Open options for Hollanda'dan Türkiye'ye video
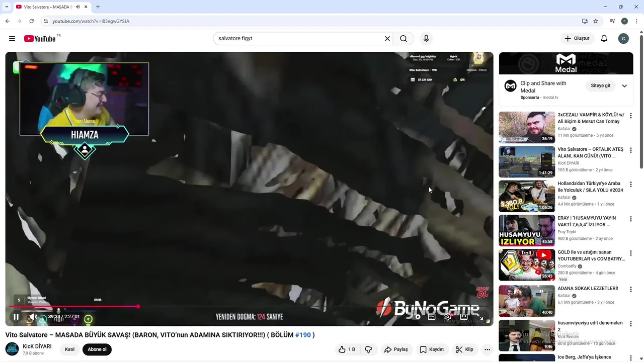Screen dimensions: 644x362 pos(631,185)
